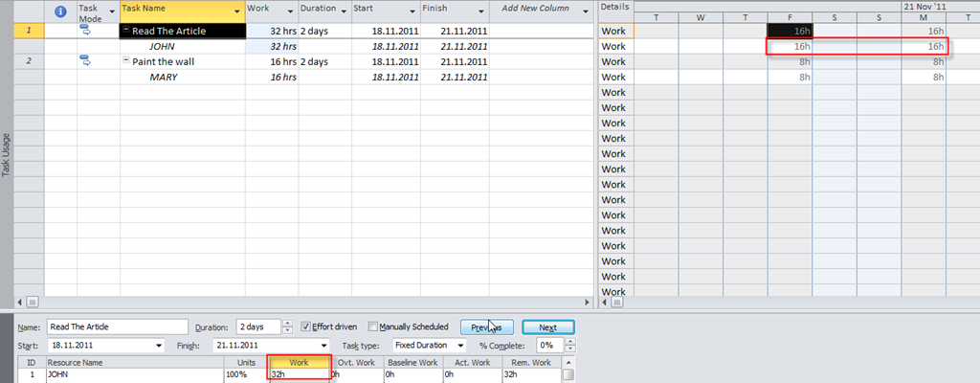Collapse the Paint the wall task
980x383 pixels.
(126, 61)
